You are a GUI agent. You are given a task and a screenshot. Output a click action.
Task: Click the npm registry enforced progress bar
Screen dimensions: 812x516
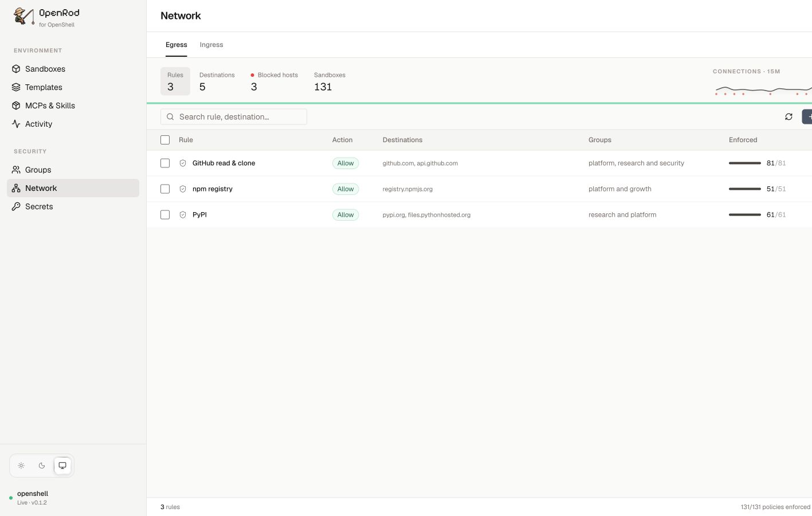[745, 189]
